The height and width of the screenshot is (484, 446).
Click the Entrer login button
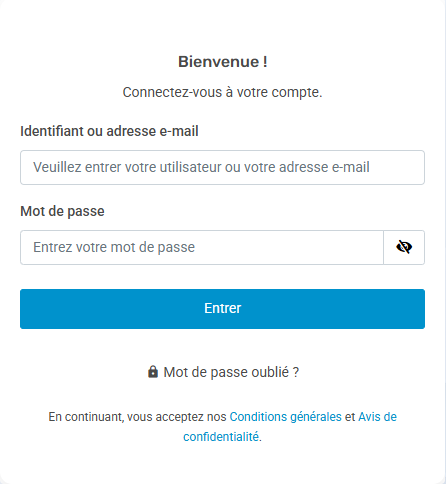222,309
